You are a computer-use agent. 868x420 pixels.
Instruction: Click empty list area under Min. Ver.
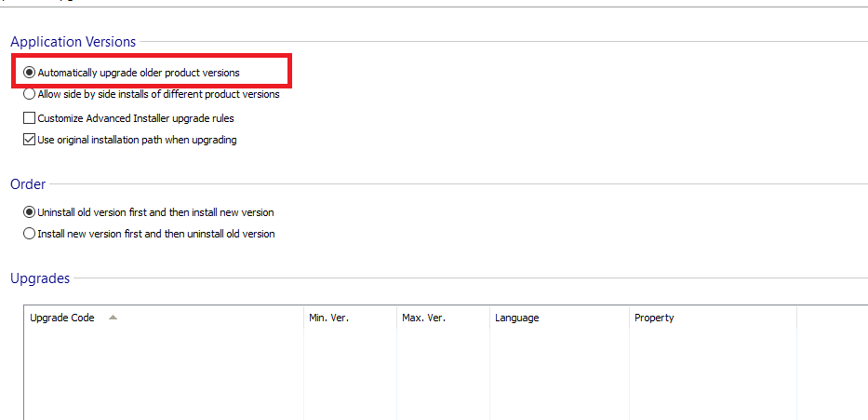tap(349, 373)
